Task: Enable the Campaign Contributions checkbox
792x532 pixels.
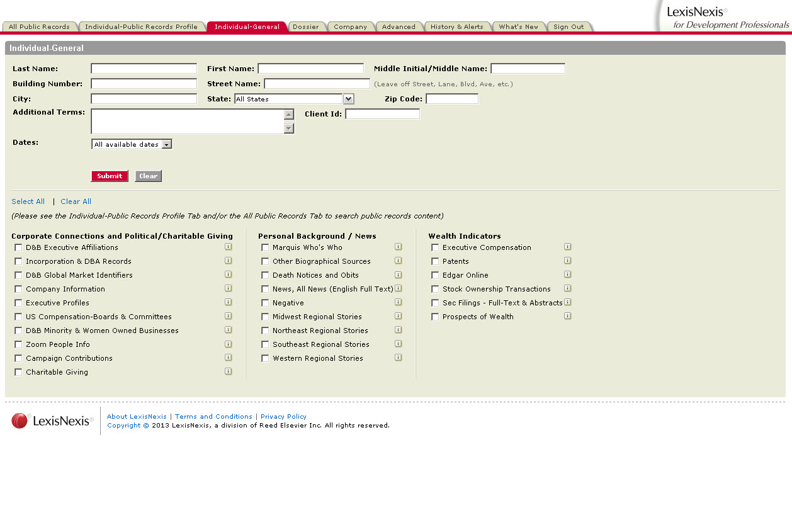Action: [18, 358]
